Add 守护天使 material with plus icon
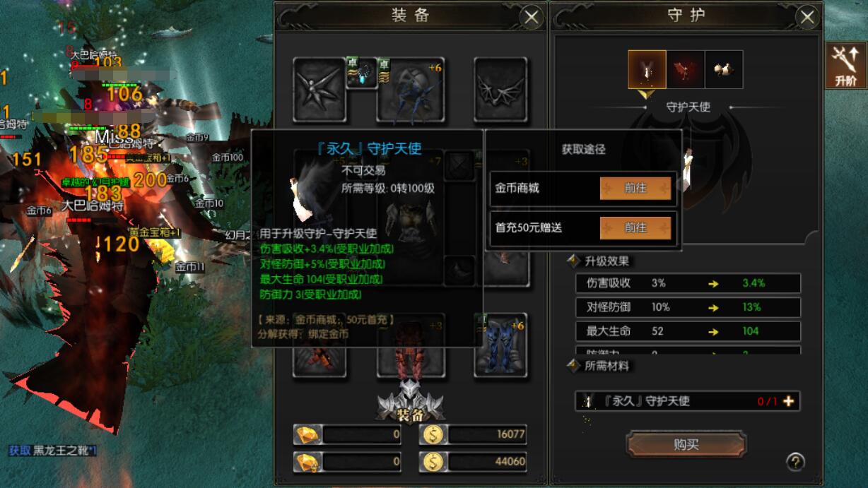The height and width of the screenshot is (488, 868). 788,401
